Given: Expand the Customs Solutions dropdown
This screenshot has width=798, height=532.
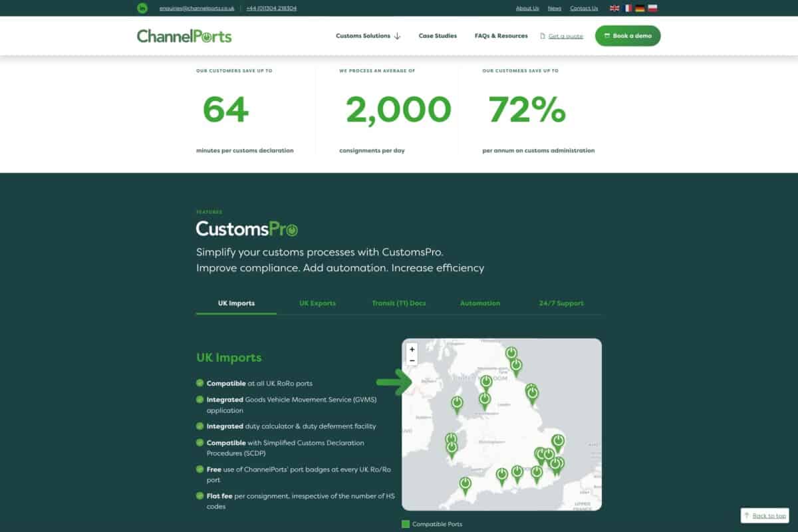Looking at the screenshot, I should coord(368,36).
